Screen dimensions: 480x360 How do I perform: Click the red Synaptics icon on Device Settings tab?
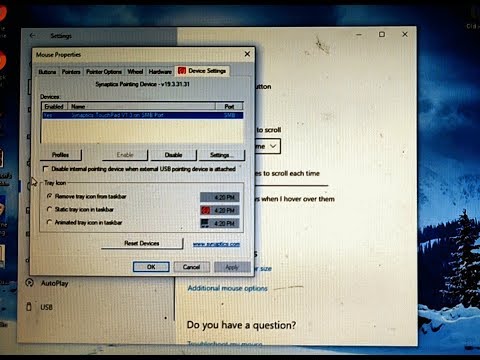pyautogui.click(x=182, y=71)
